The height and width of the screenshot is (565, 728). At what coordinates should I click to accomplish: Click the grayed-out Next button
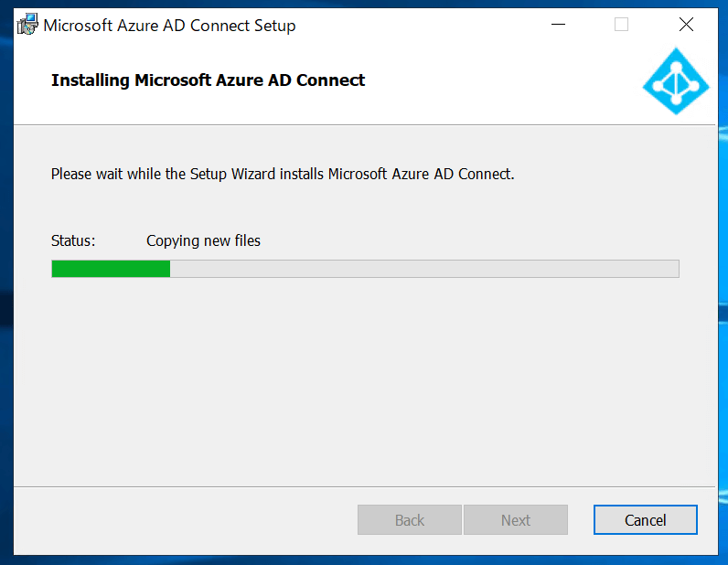point(515,520)
